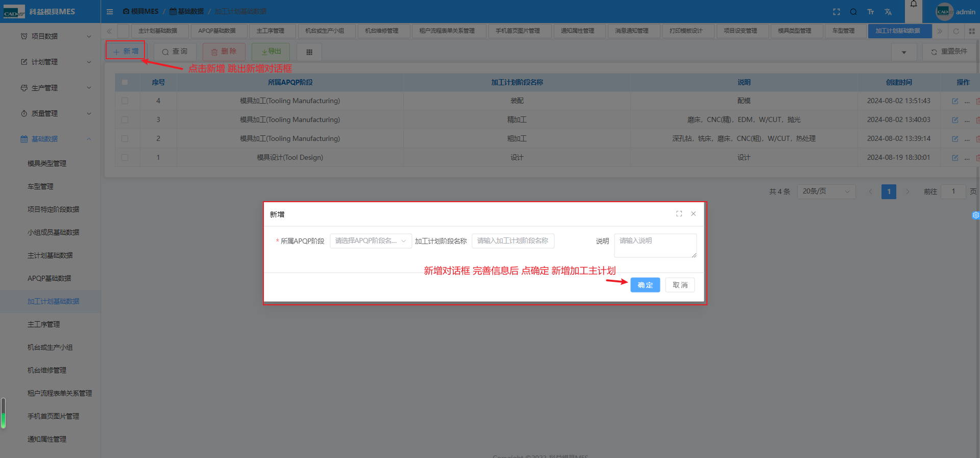Toggle the select-all checkbox in table header
This screenshot has height=458, width=980.
[x=125, y=82]
